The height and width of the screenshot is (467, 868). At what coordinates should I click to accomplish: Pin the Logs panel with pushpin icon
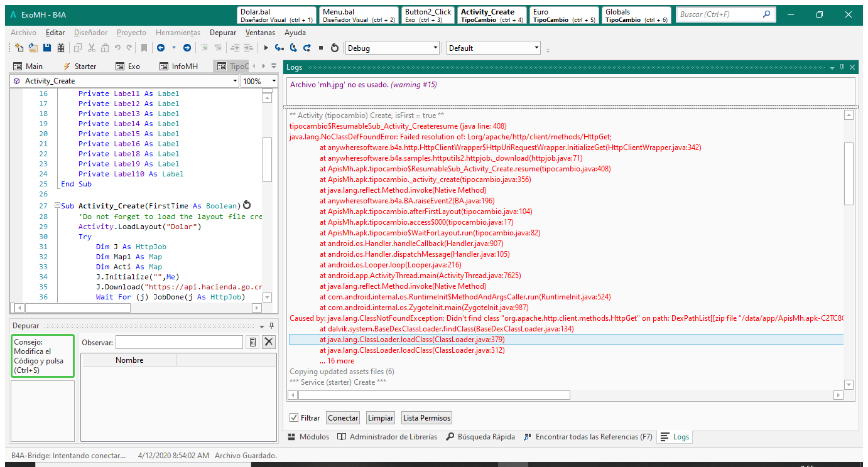coord(842,67)
